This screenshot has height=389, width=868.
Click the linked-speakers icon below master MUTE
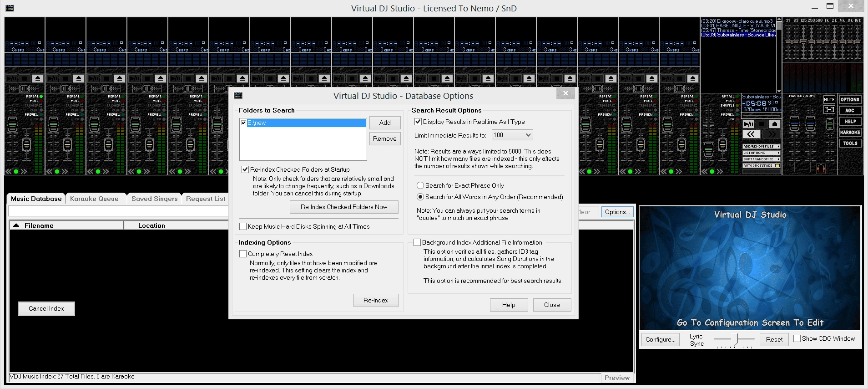[x=829, y=110]
